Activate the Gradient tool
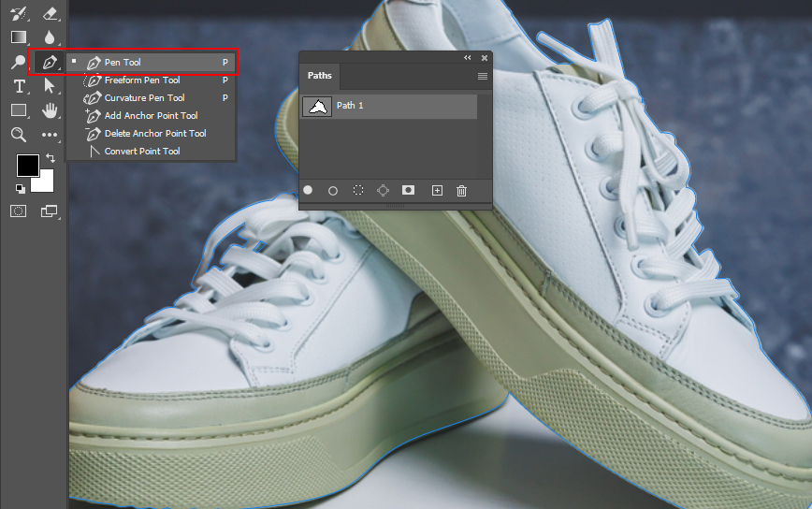 click(x=19, y=37)
